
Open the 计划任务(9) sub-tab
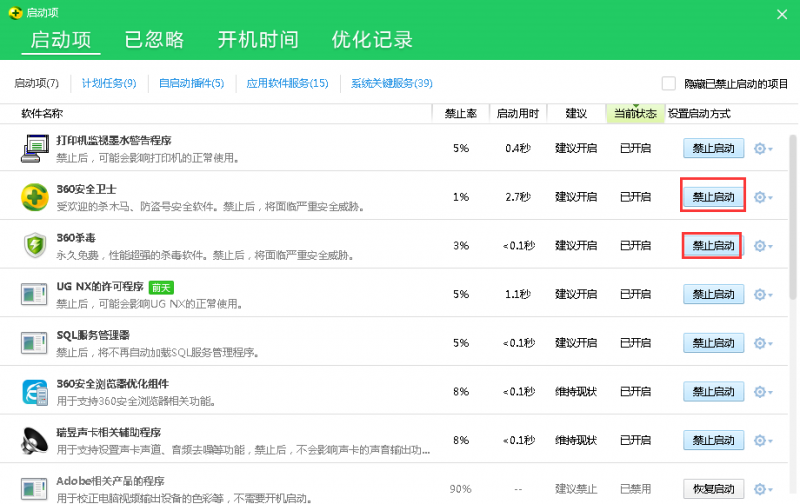[109, 83]
